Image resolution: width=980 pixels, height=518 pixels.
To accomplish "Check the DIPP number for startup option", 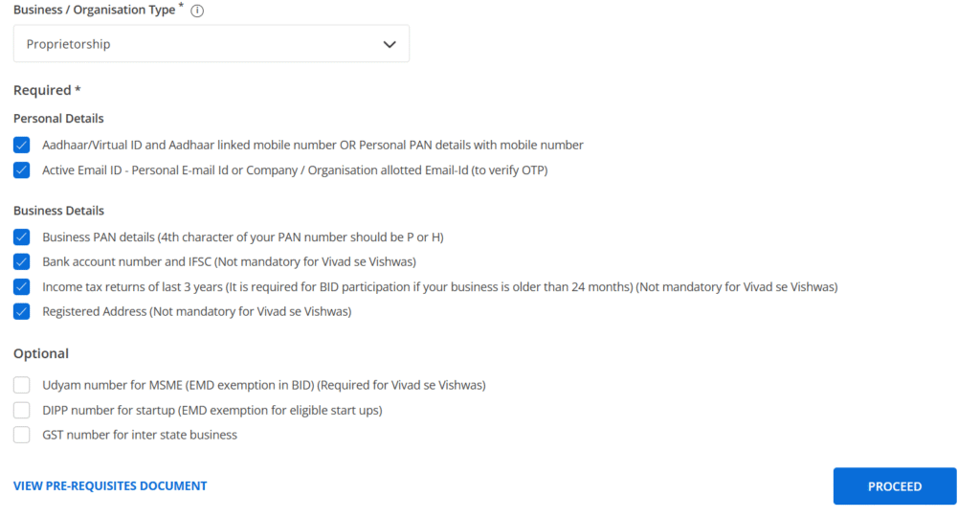I will coord(22,410).
